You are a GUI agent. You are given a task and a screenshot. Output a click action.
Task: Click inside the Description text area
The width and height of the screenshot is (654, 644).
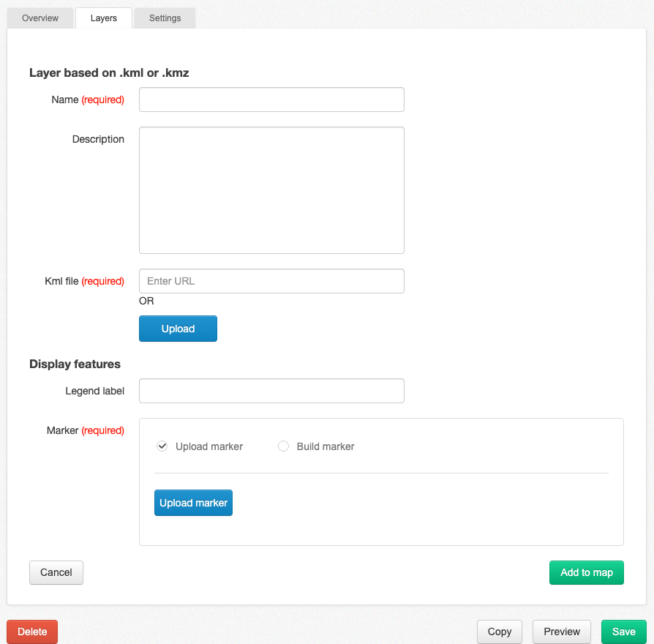point(271,190)
